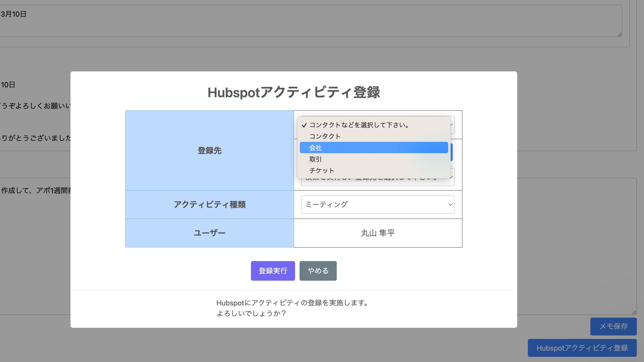Click blue button edge behind dropdown list
This screenshot has height=362, width=644.
click(x=452, y=152)
